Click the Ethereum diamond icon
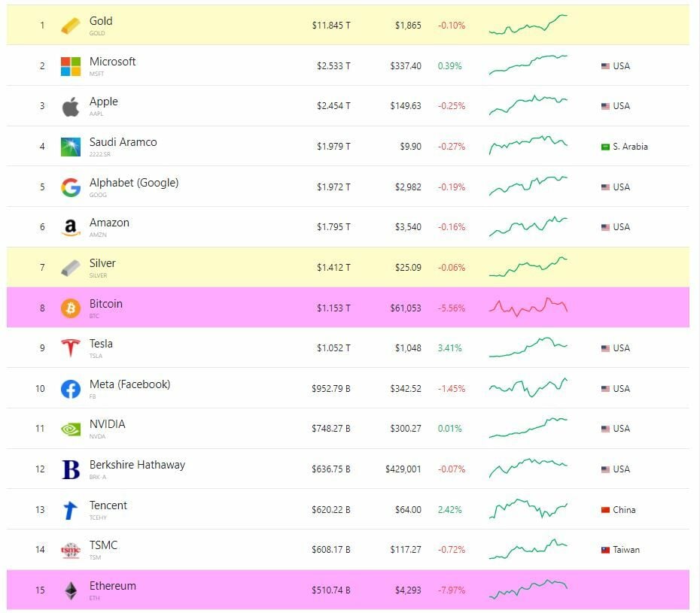Image resolution: width=700 pixels, height=613 pixels. click(71, 590)
